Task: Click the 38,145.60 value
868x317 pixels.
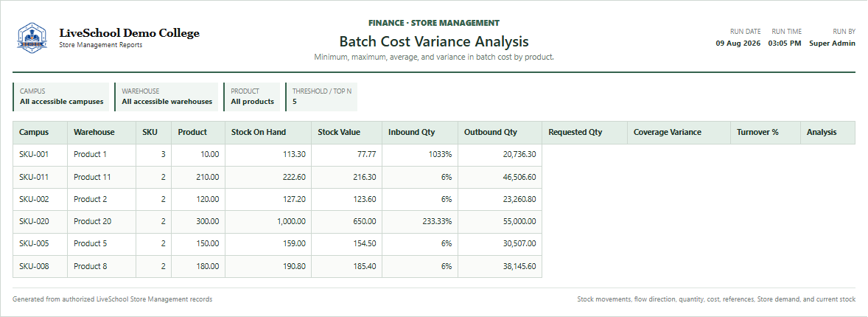Action: click(519, 266)
